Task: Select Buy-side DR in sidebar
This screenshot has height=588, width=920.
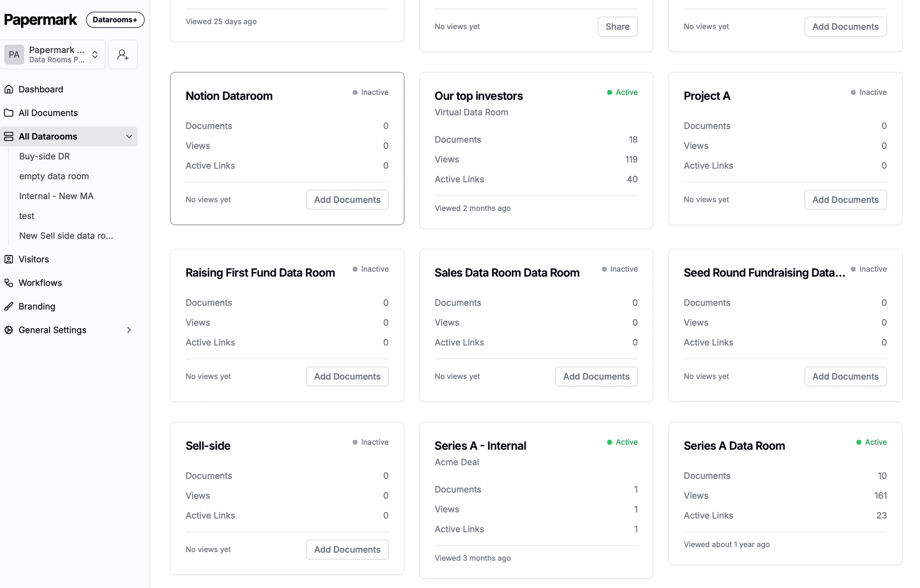Action: point(44,156)
